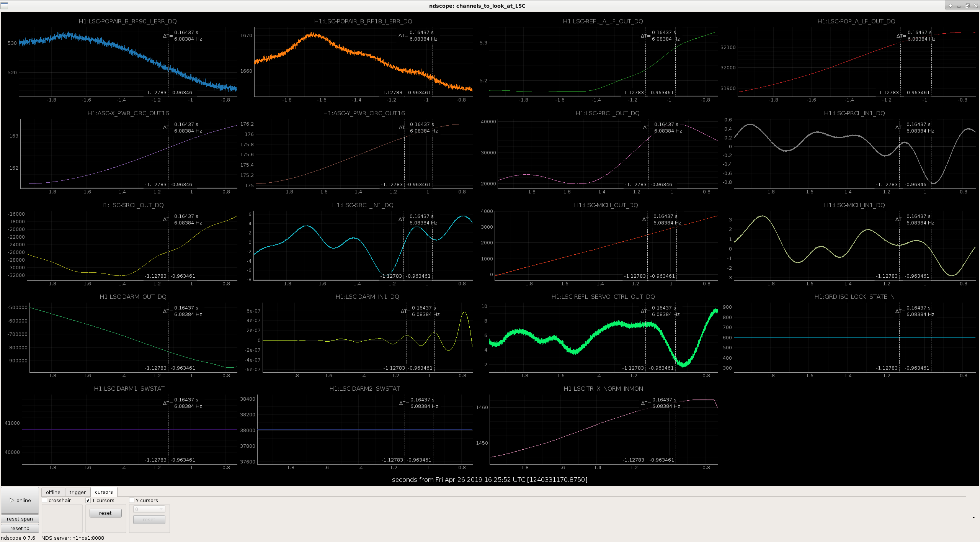Viewport: 980px width, 542px height.
Task: Select the H1:LSC-SRCL_OUT_DQ title
Action: pos(132,205)
